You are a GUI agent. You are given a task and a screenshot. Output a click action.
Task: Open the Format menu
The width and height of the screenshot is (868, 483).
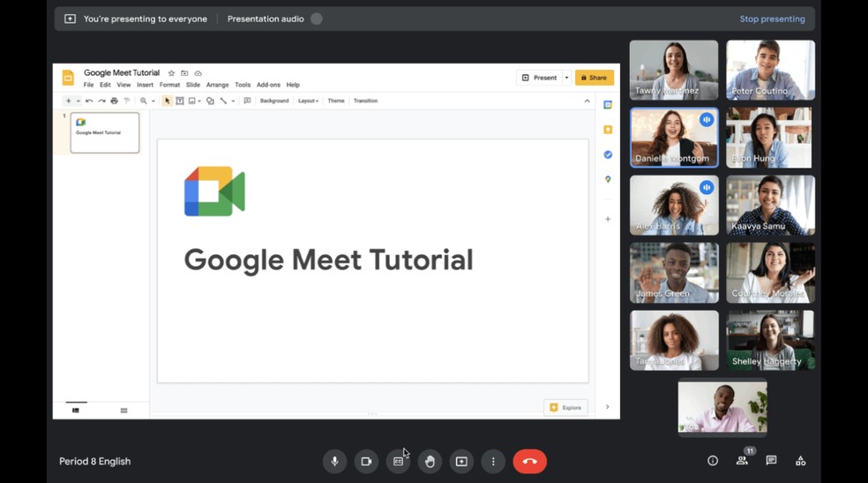pos(169,85)
